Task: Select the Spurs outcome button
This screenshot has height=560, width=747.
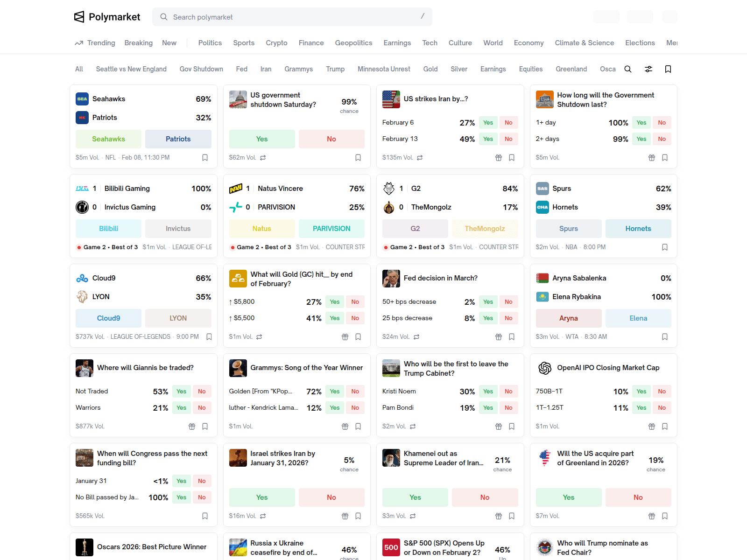Action: 568,228
